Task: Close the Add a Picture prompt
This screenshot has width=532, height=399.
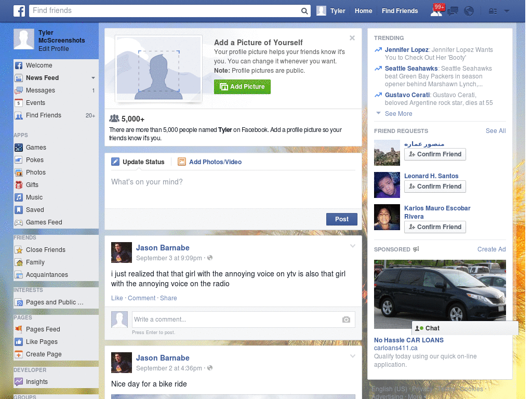Action: pyautogui.click(x=352, y=38)
